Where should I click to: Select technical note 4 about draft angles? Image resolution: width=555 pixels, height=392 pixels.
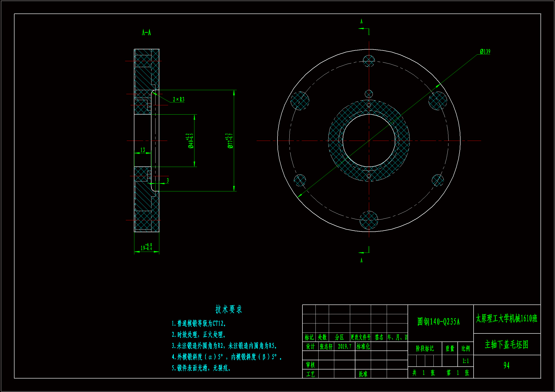226,357
